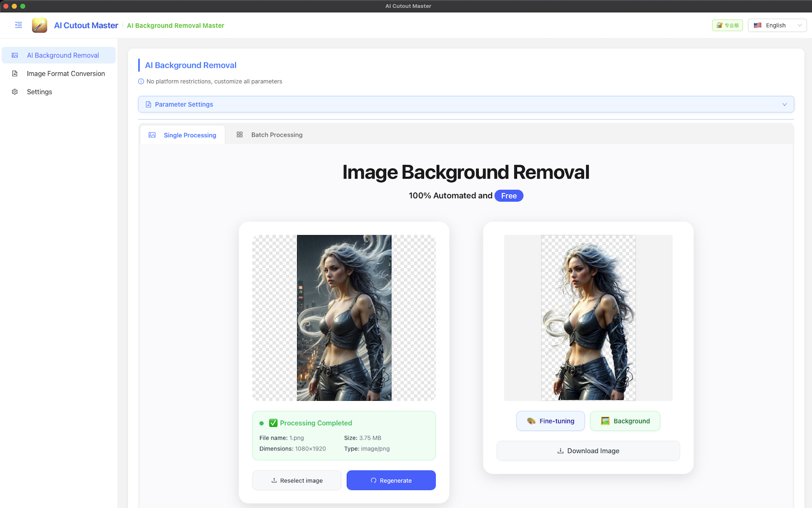The height and width of the screenshot is (508, 812).
Task: Click Reselect image button
Action: point(297,480)
